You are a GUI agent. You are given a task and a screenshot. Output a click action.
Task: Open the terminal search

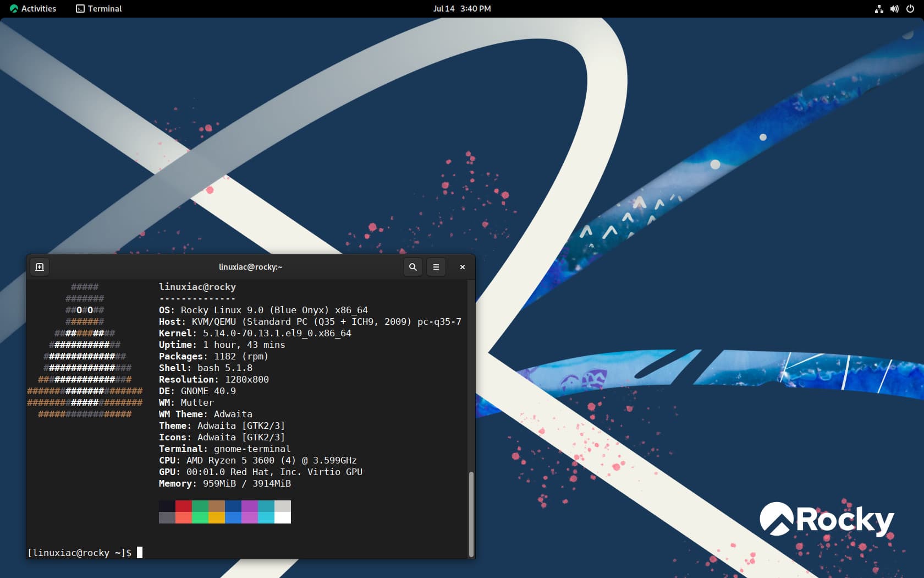click(413, 267)
